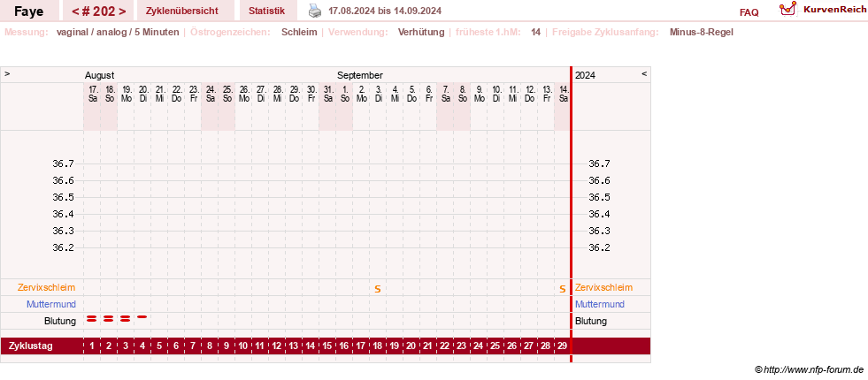Click the Verwendung value Verhütung
Screen dimensions: 868x380
tap(421, 32)
